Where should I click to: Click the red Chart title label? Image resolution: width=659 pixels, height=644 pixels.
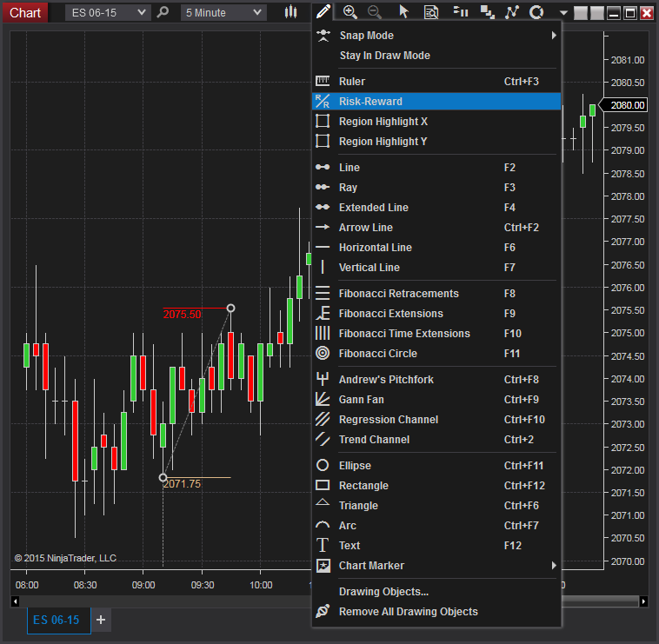pyautogui.click(x=25, y=13)
